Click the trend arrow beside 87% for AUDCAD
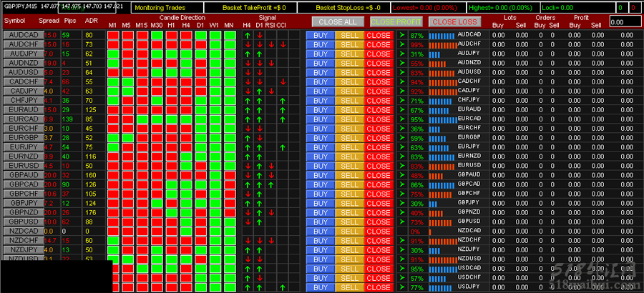 click(x=402, y=35)
